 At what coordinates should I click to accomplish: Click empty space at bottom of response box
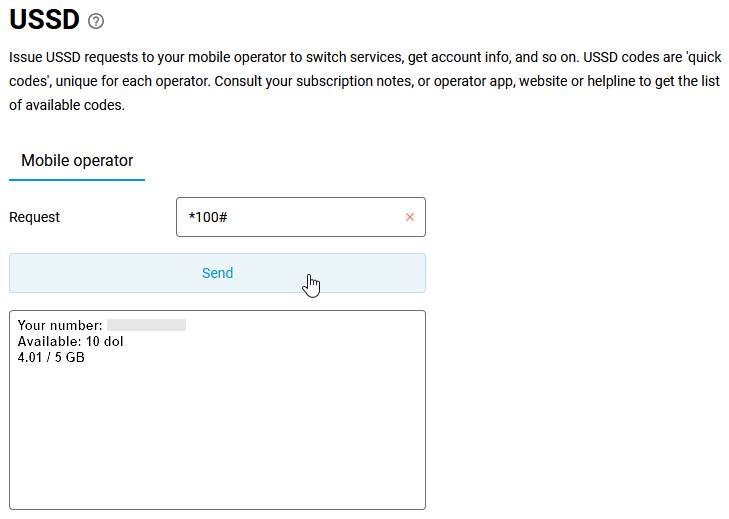point(217,480)
